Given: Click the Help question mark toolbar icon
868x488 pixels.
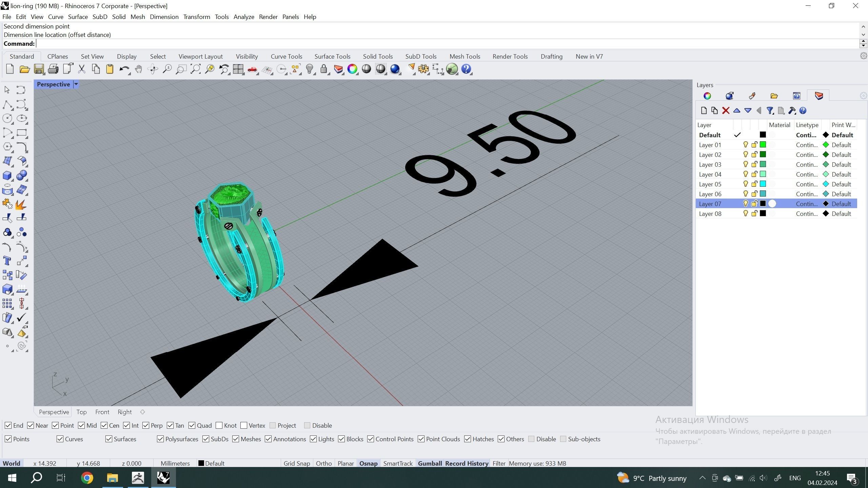Looking at the screenshot, I should [x=466, y=69].
